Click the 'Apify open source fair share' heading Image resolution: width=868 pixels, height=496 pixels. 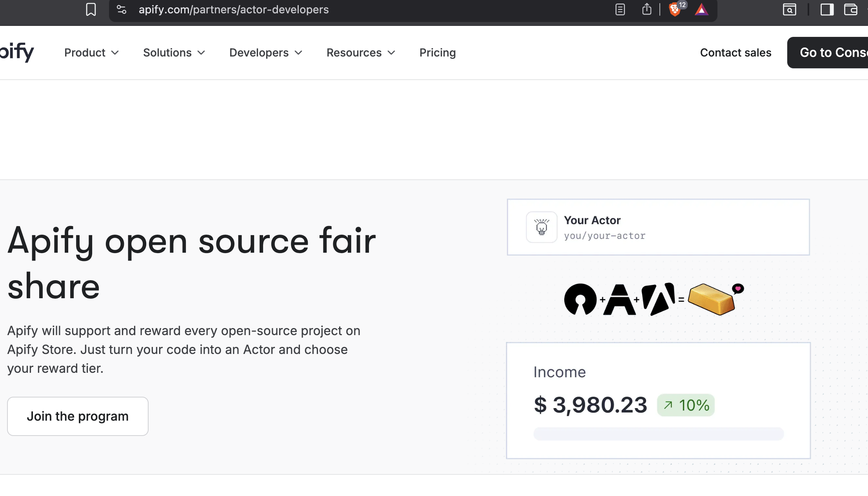(x=192, y=263)
